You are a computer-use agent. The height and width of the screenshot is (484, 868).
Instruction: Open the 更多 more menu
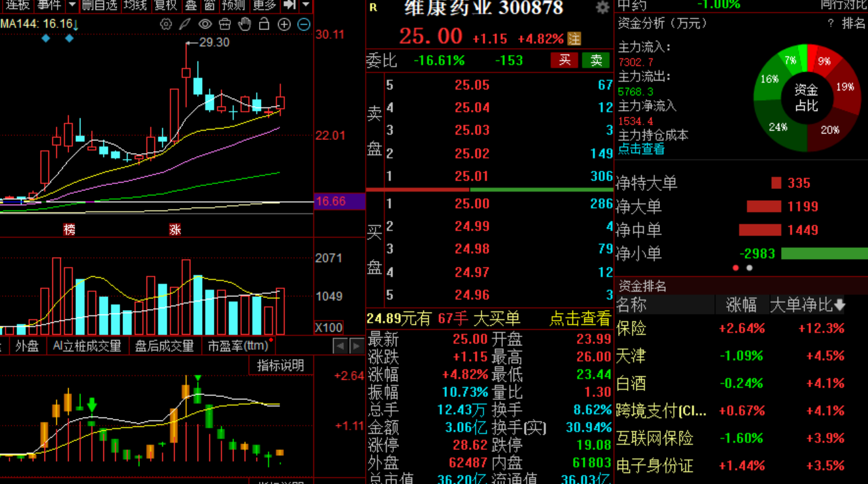(264, 5)
